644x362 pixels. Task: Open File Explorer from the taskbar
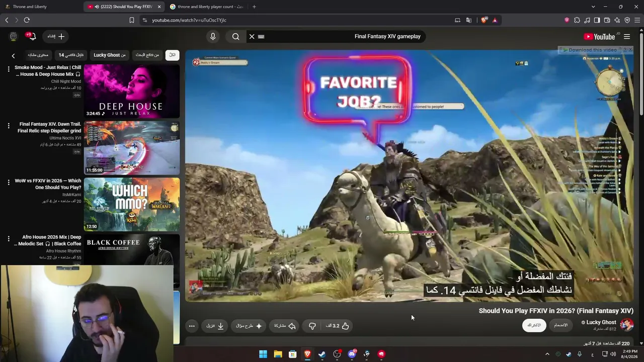coord(278,354)
